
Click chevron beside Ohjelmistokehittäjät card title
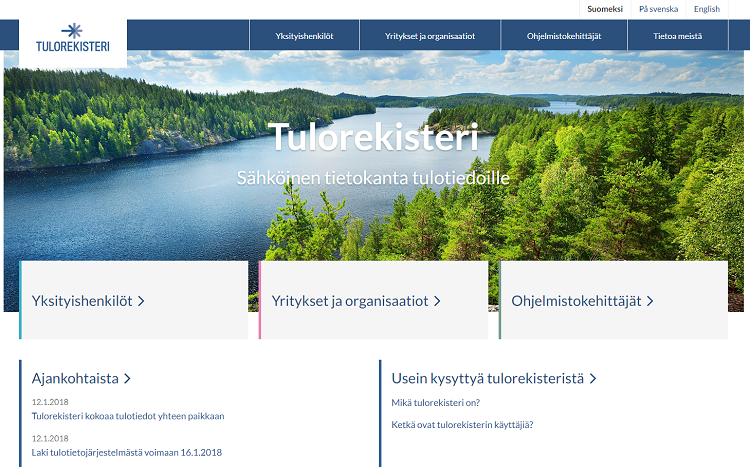[650, 301]
